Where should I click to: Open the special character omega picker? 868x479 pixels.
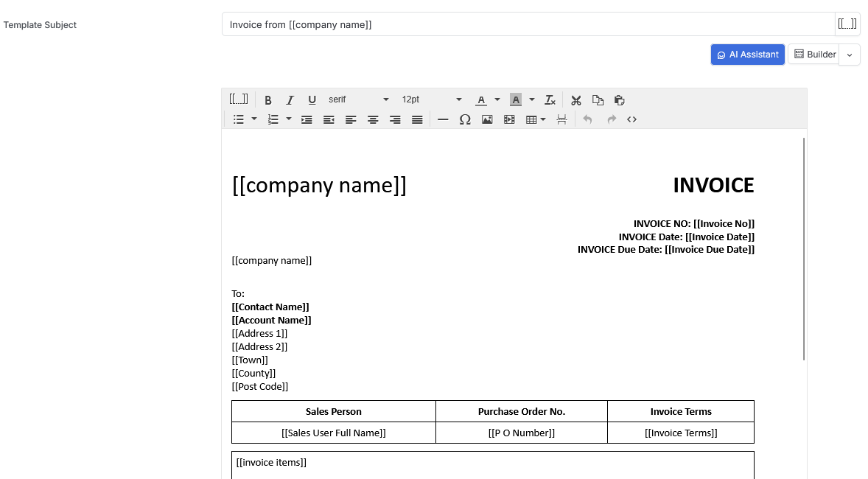click(x=465, y=119)
